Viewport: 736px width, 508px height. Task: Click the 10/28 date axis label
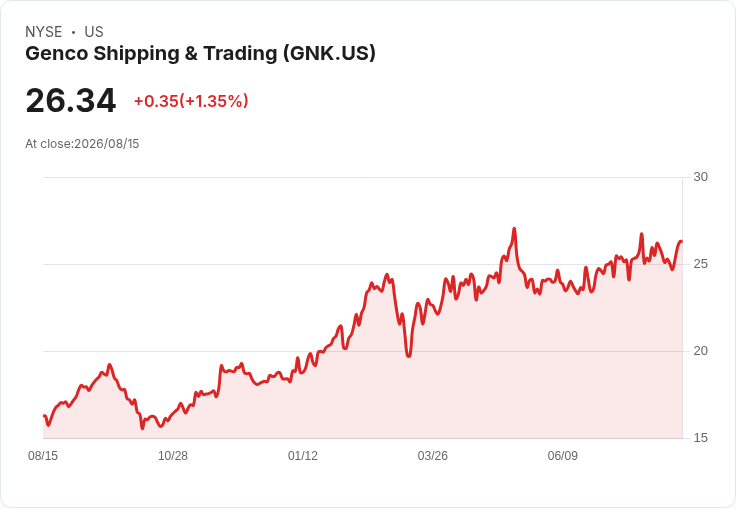173,456
